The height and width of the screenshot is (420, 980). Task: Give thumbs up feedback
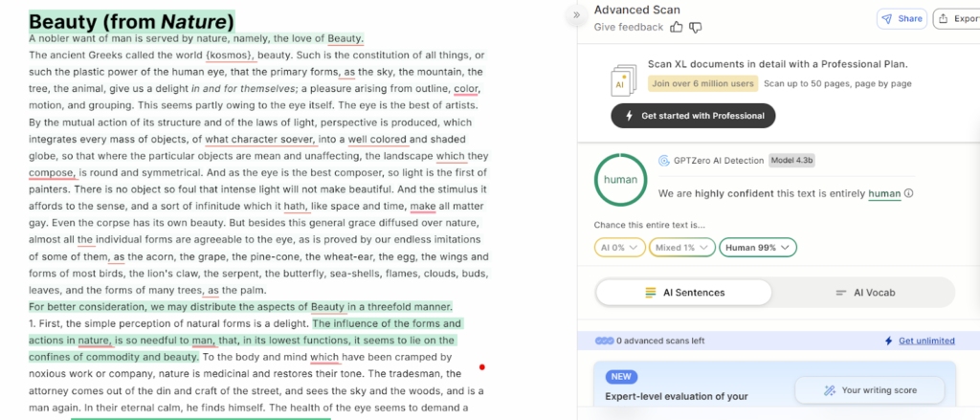coord(677,27)
